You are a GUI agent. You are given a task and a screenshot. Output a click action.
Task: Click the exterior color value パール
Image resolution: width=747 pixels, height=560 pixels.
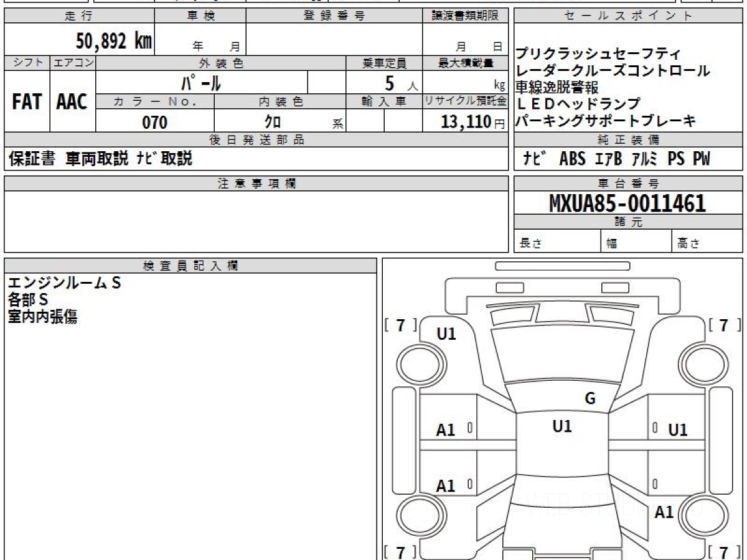(x=201, y=82)
